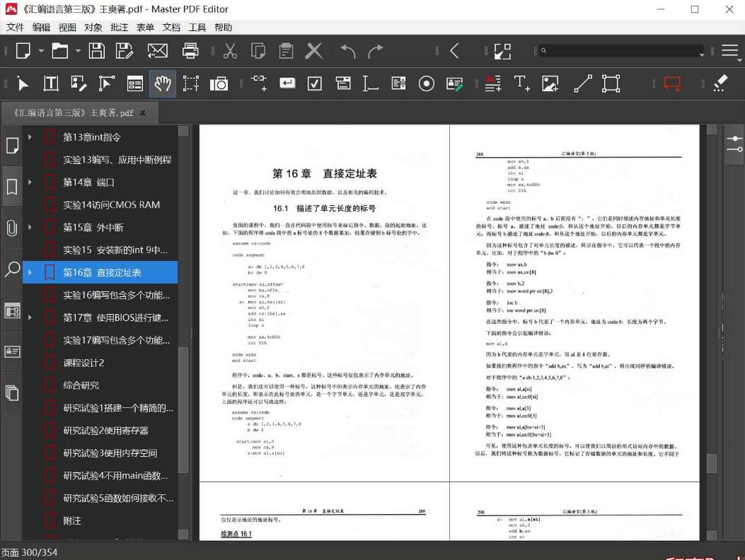Insert a Radio Button form field
Image resolution: width=745 pixels, height=560 pixels.
[426, 83]
